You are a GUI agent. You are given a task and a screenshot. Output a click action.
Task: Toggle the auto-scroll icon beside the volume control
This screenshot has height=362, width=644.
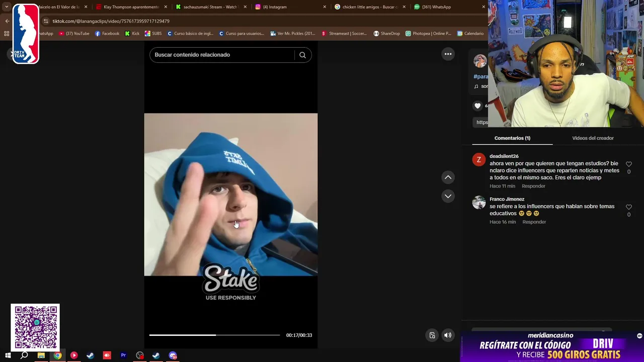pos(432,335)
